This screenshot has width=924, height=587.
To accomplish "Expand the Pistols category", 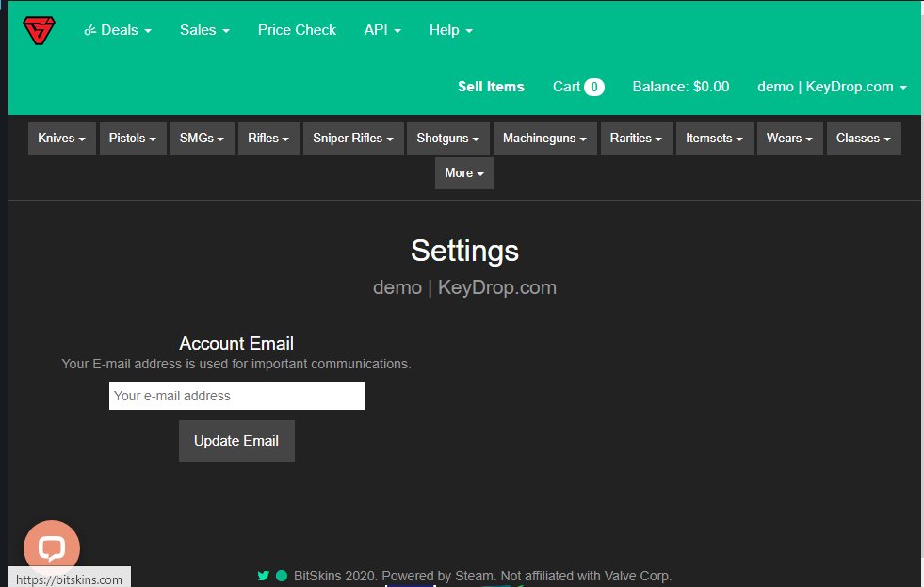I will pyautogui.click(x=133, y=139).
